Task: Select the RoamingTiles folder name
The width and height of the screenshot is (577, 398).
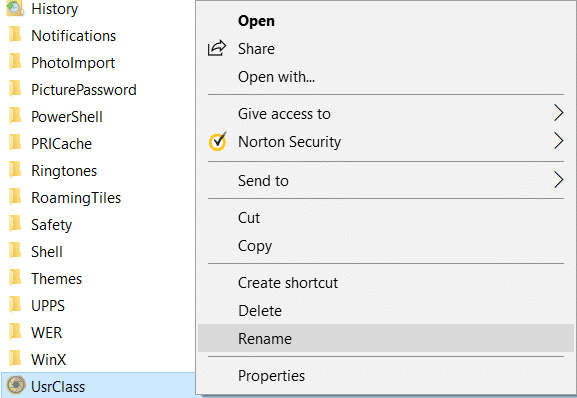Action: tap(76, 198)
